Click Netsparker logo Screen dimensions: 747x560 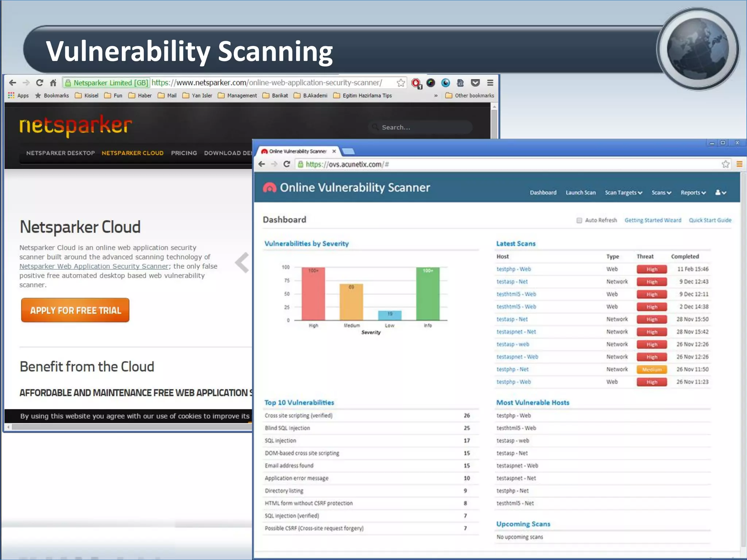coord(76,126)
